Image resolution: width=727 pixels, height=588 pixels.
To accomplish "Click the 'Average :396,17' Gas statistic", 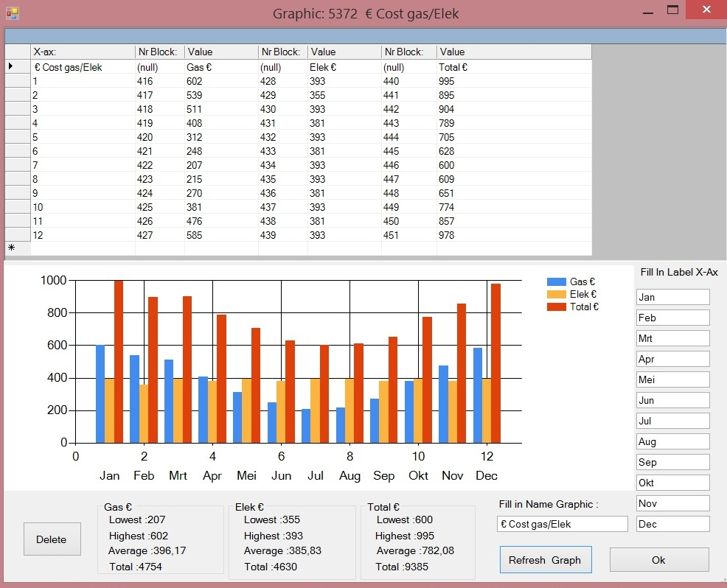I will tap(147, 551).
